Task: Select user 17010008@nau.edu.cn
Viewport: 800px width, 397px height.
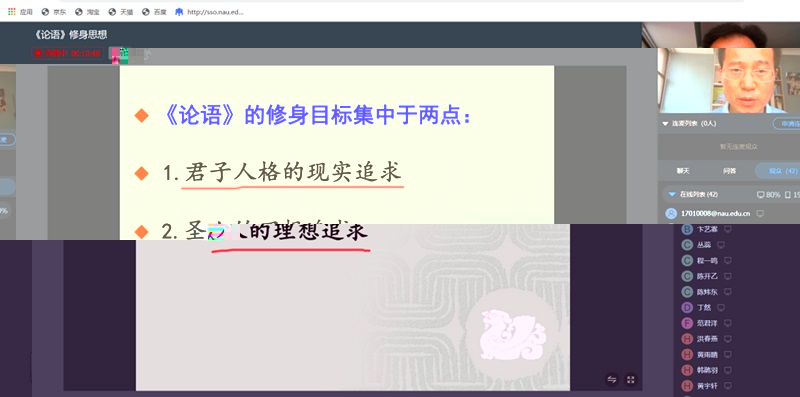Action: (715, 213)
